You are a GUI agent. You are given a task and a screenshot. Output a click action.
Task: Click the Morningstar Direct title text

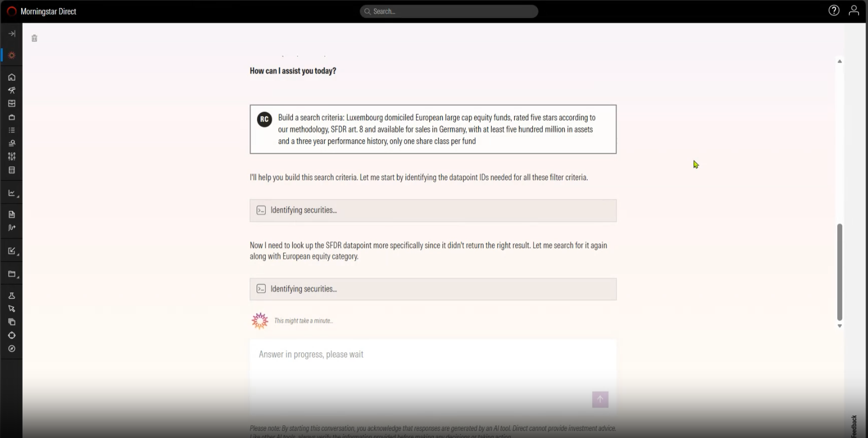coord(48,11)
